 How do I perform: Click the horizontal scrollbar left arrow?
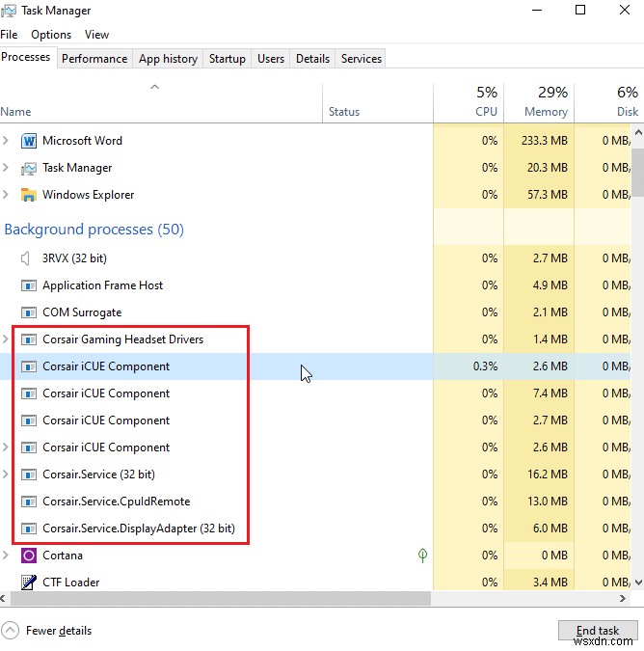(3, 598)
